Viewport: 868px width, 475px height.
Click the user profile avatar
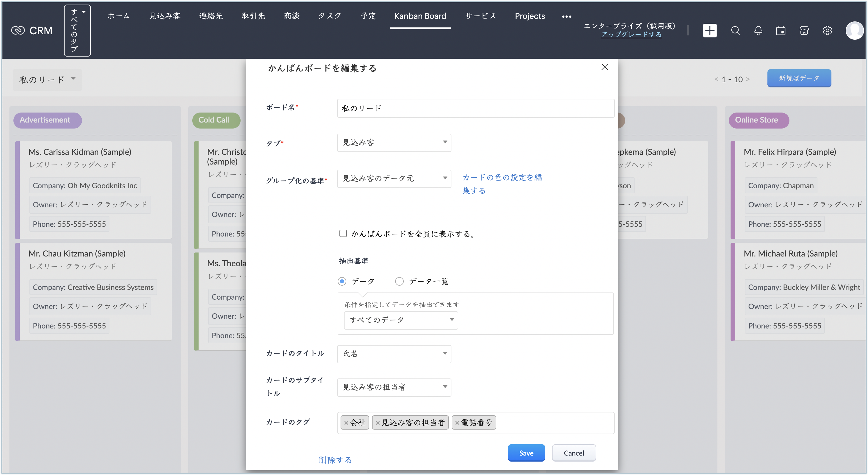pos(854,31)
